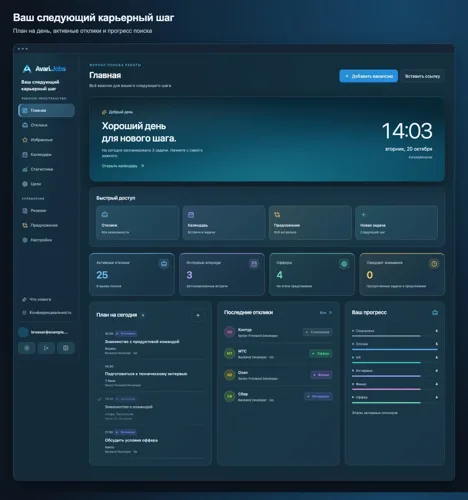Click the Сбер company avatar

(229, 396)
